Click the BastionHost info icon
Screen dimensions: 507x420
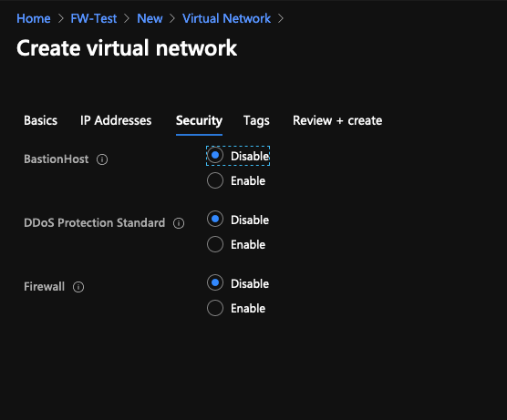(x=102, y=159)
